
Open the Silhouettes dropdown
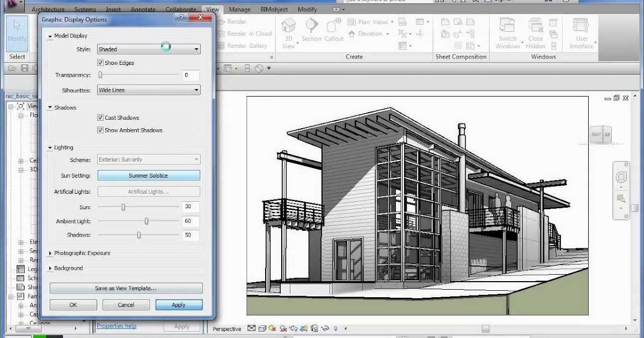(197, 90)
